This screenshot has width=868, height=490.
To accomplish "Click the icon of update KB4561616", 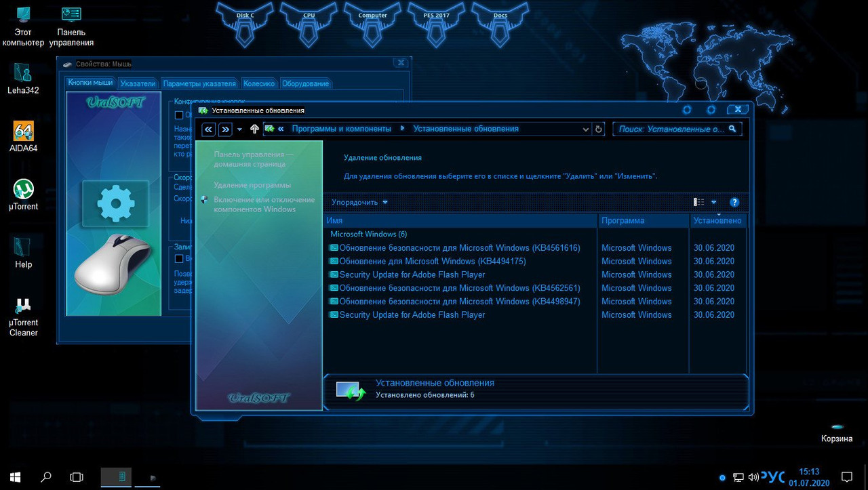I will coord(333,248).
